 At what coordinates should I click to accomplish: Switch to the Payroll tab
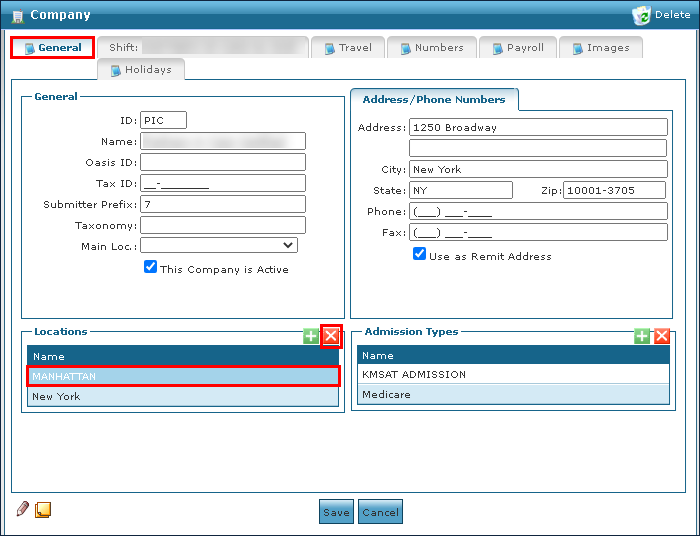click(516, 48)
